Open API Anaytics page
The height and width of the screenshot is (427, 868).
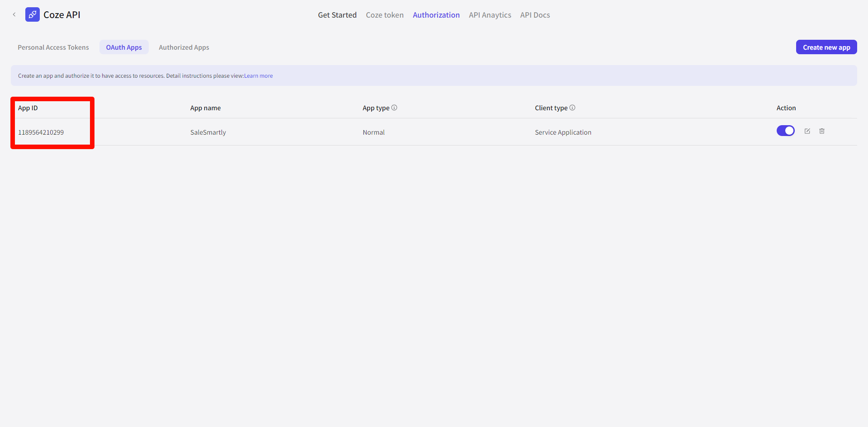[490, 15]
